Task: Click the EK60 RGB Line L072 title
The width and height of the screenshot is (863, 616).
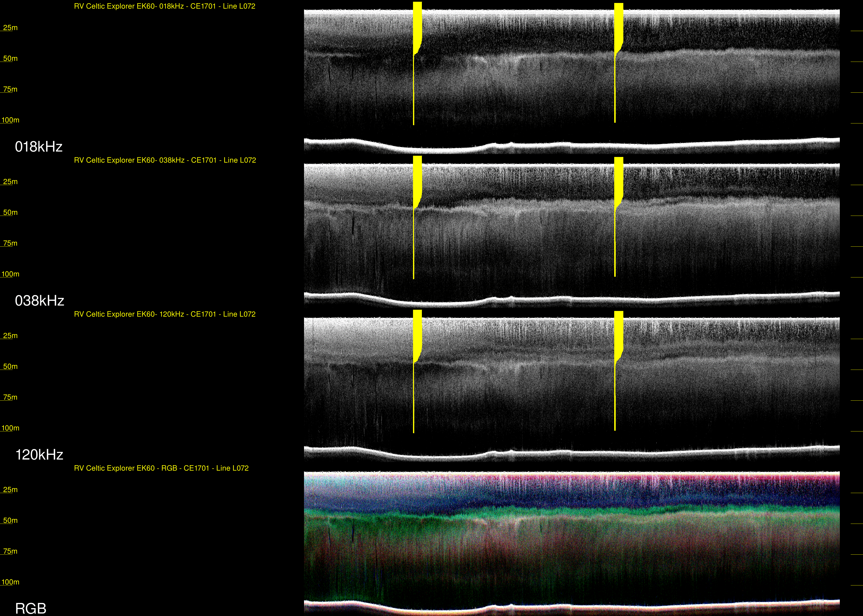Action: pyautogui.click(x=161, y=468)
